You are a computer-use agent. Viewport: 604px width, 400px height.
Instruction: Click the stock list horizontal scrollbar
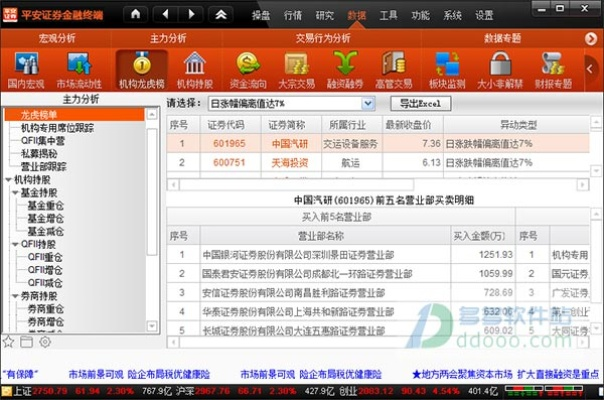(297, 185)
